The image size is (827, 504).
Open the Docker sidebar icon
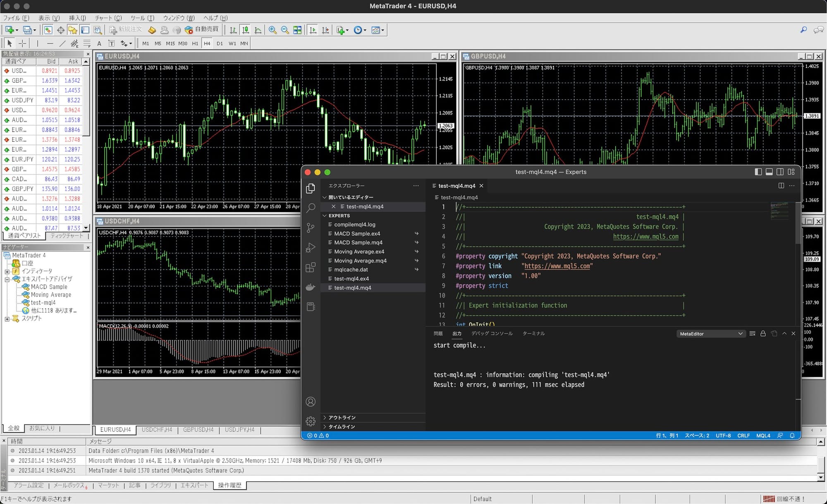(x=311, y=287)
